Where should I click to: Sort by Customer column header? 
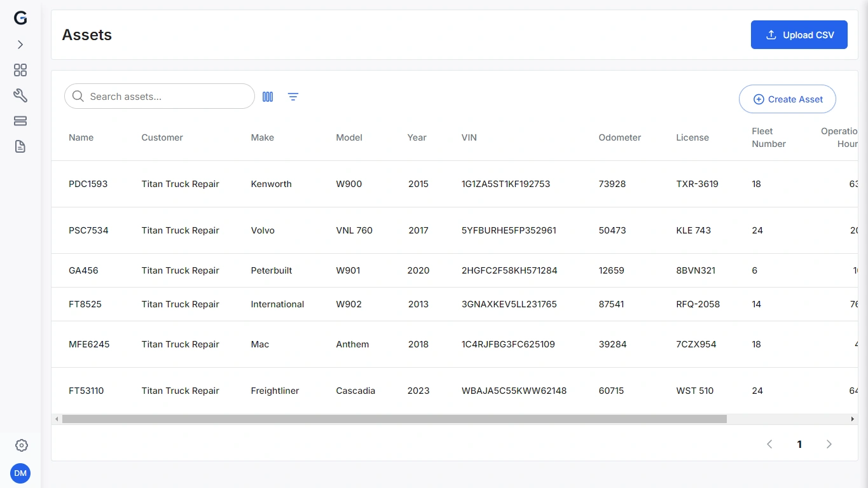point(162,137)
